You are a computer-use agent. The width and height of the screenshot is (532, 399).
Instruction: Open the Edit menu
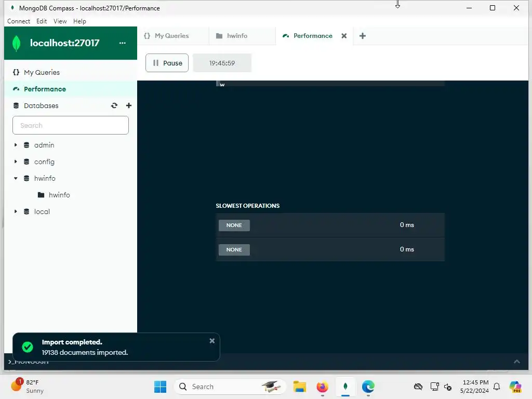pyautogui.click(x=42, y=21)
